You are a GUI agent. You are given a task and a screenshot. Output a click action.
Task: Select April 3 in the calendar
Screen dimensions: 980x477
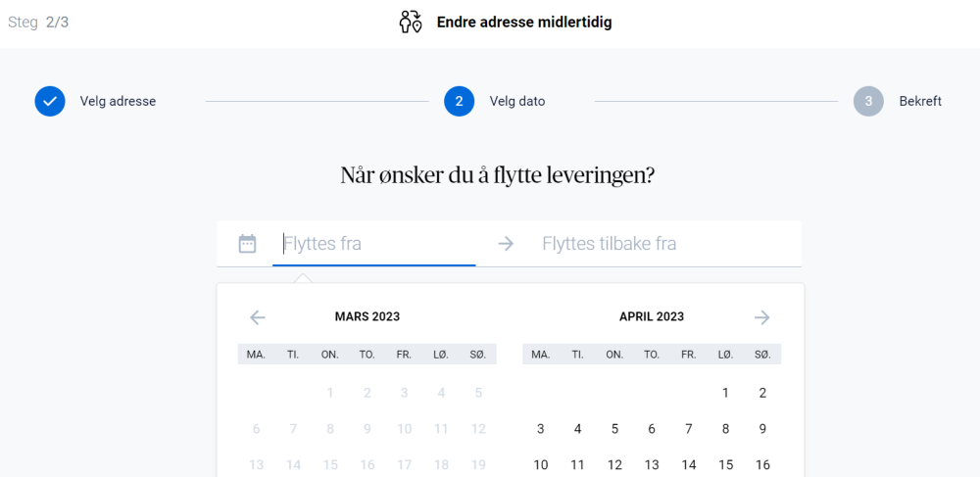540,429
